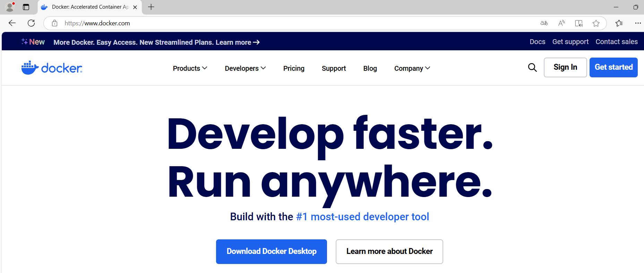This screenshot has height=273, width=644.
Task: Go to the Support menu item
Action: click(334, 68)
